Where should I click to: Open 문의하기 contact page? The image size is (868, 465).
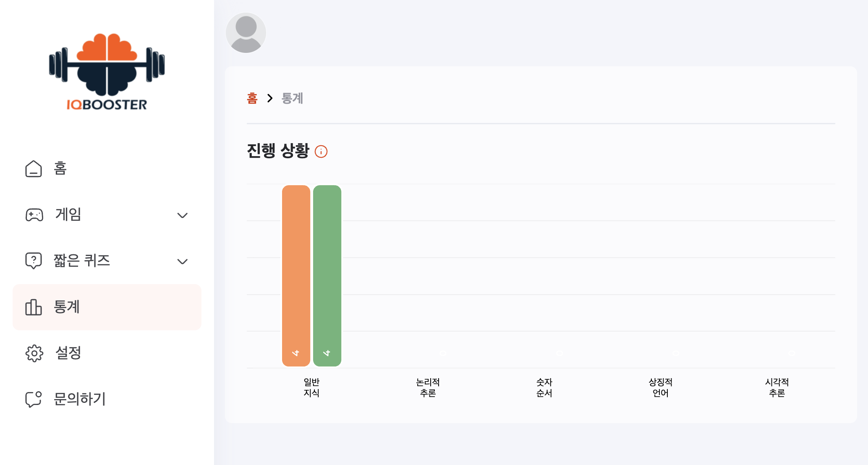[x=80, y=399]
